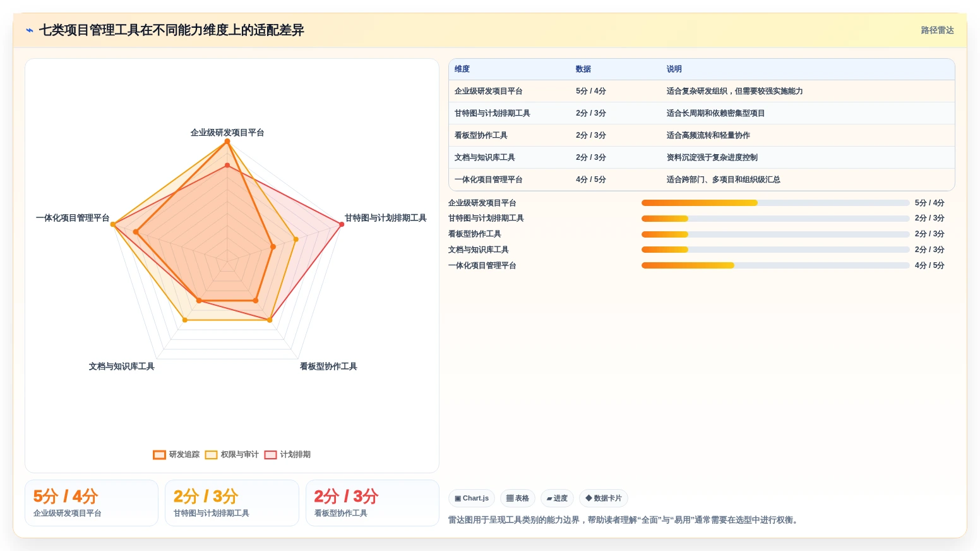Image resolution: width=980 pixels, height=551 pixels.
Task: Click the 权限与审计 legend label
Action: (240, 454)
